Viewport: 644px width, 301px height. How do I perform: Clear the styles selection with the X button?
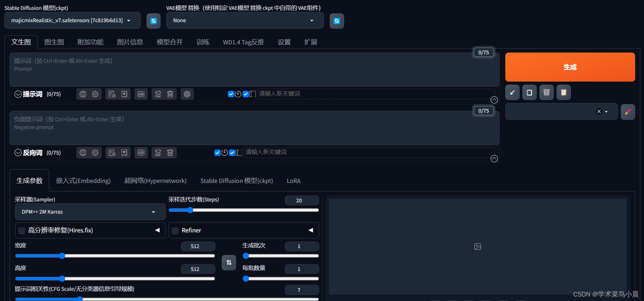point(599,111)
